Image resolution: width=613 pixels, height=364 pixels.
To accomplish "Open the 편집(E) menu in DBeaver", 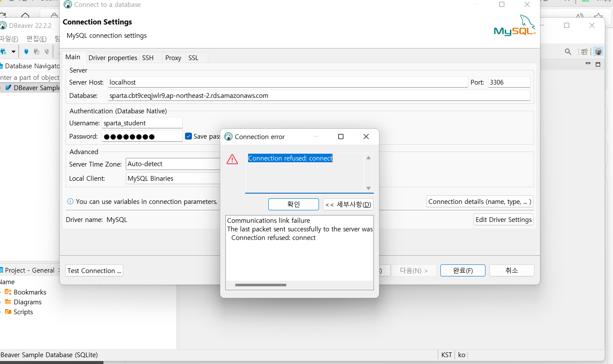I will click(36, 39).
